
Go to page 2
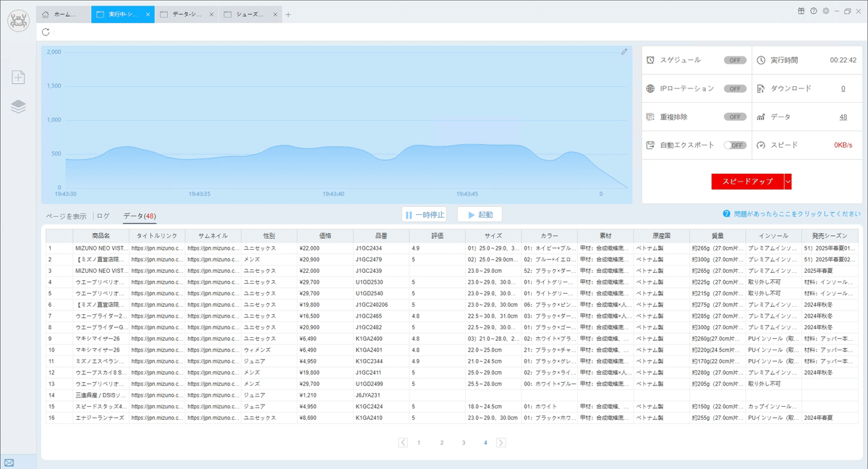pyautogui.click(x=442, y=442)
